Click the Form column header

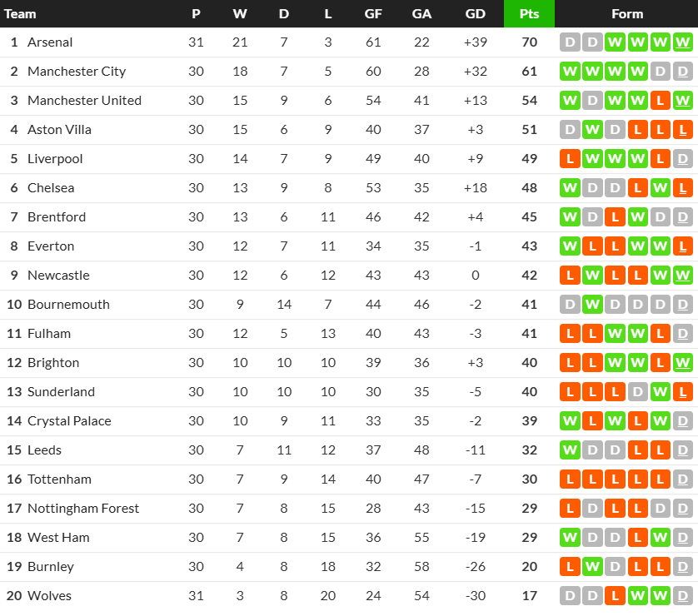(x=626, y=14)
